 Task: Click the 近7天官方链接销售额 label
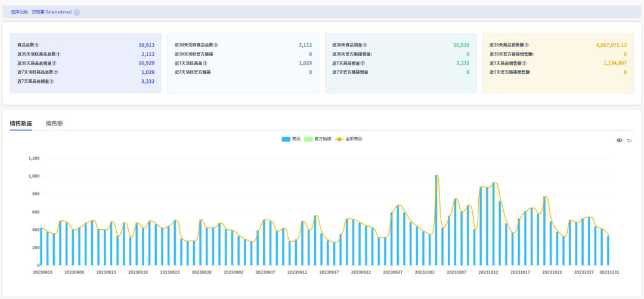511,72
